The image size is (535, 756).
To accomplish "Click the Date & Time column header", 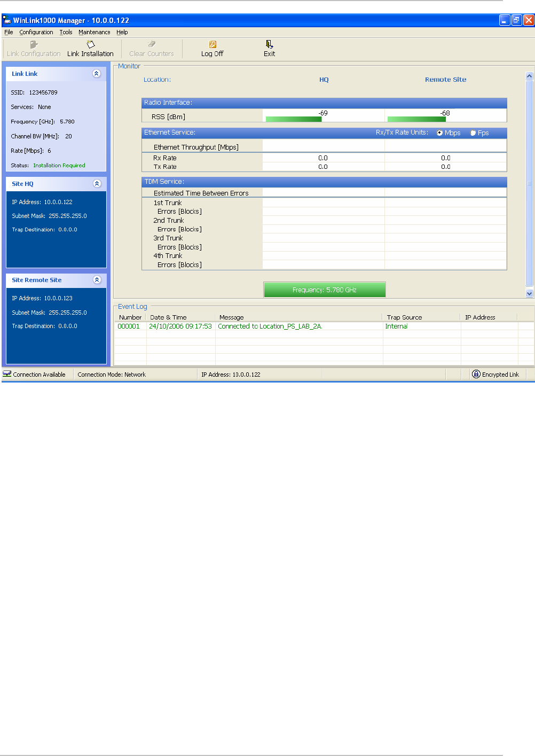I will [180, 317].
